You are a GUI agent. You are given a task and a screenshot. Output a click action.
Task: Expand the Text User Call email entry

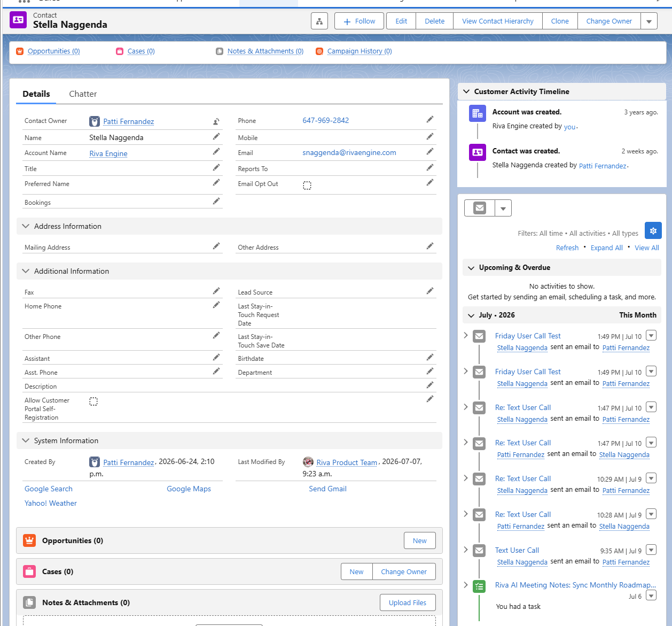[466, 550]
